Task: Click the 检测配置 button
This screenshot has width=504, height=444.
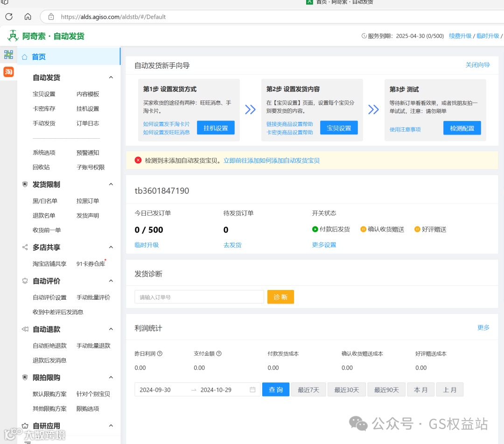Action: [x=462, y=128]
